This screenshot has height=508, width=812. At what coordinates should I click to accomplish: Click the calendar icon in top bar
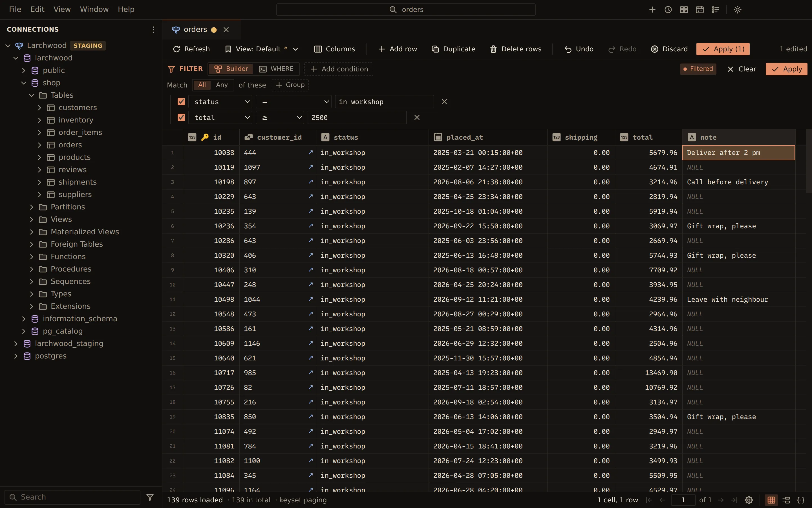click(x=700, y=9)
